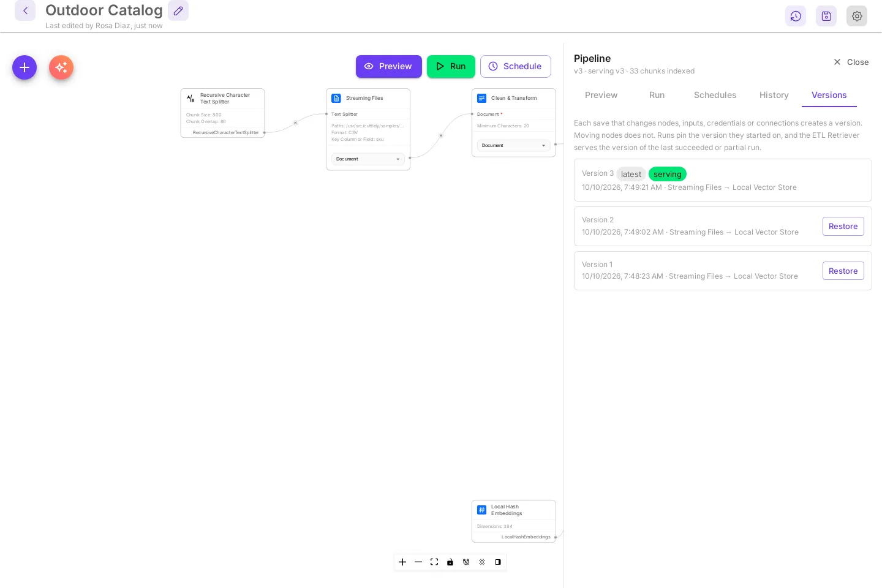Image resolution: width=882 pixels, height=588 pixels.
Task: Open the Document dropdown in Clean & Transform node
Action: pyautogui.click(x=514, y=146)
